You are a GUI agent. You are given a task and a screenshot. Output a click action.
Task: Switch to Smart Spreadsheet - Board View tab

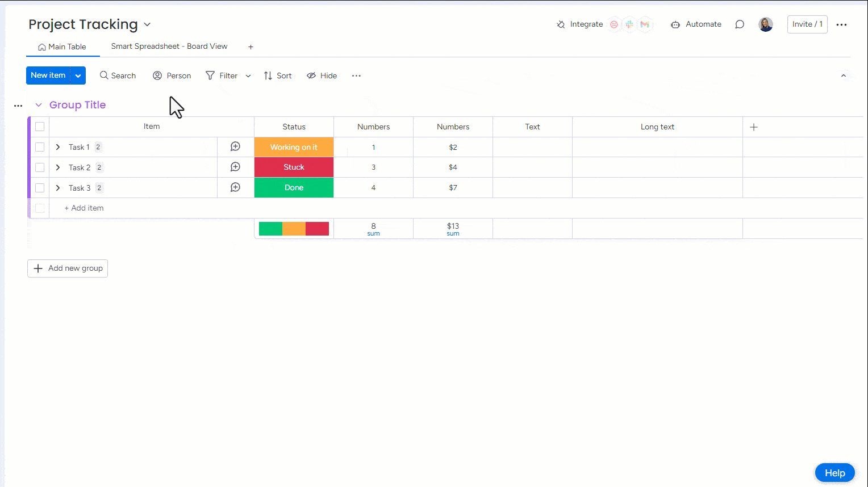pyautogui.click(x=169, y=47)
